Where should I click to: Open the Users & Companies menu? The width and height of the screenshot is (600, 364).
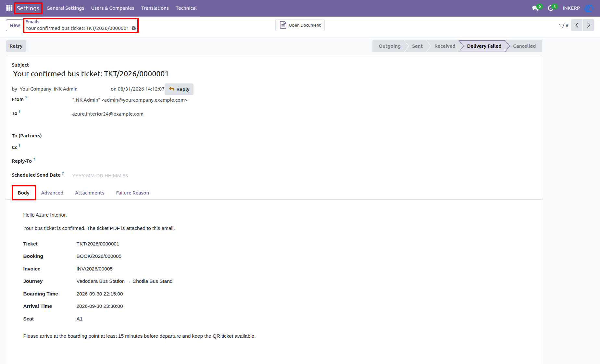pyautogui.click(x=113, y=8)
